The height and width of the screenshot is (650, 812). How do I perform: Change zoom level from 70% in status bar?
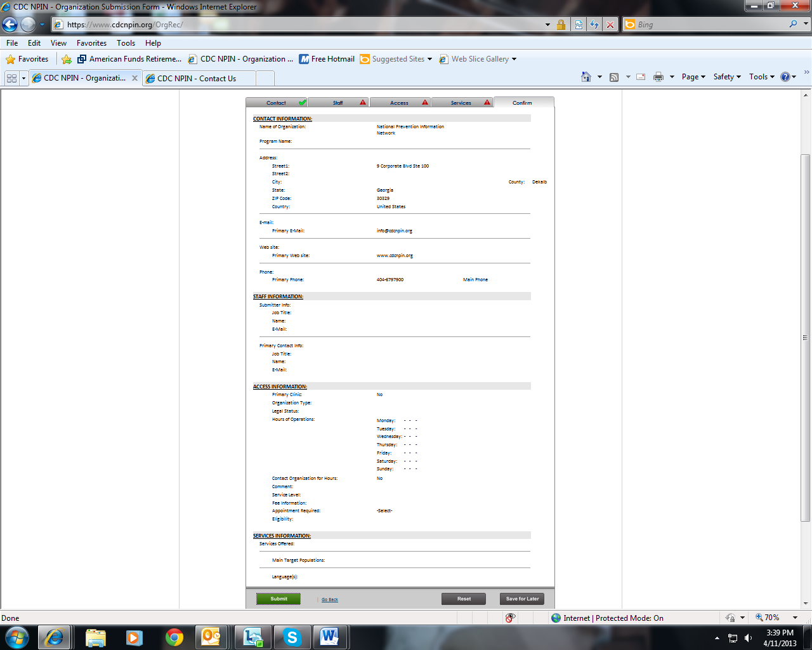(776, 618)
